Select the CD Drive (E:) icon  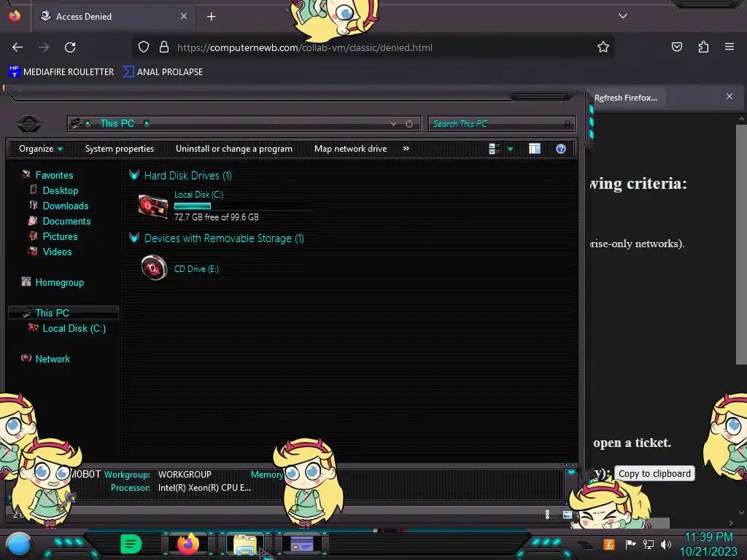point(155,268)
